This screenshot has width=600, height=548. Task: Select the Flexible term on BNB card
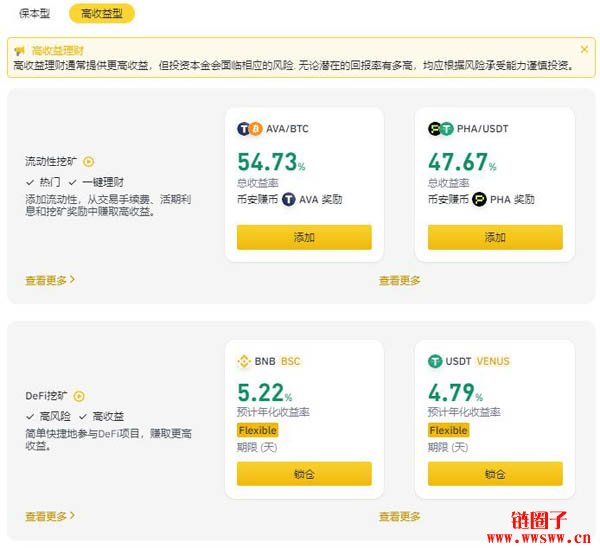pos(258,430)
